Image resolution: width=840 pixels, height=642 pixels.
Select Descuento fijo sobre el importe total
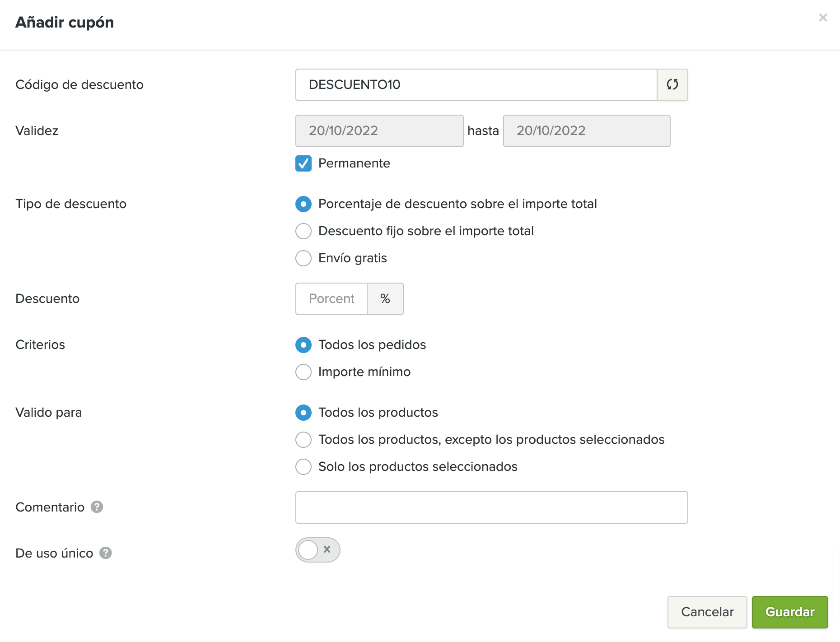point(303,231)
